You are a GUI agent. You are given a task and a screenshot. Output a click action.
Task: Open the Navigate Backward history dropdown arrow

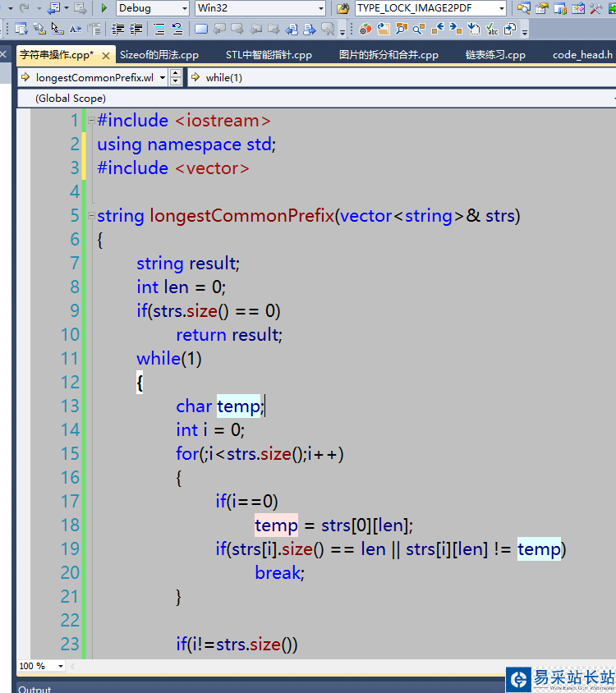tap(67, 8)
